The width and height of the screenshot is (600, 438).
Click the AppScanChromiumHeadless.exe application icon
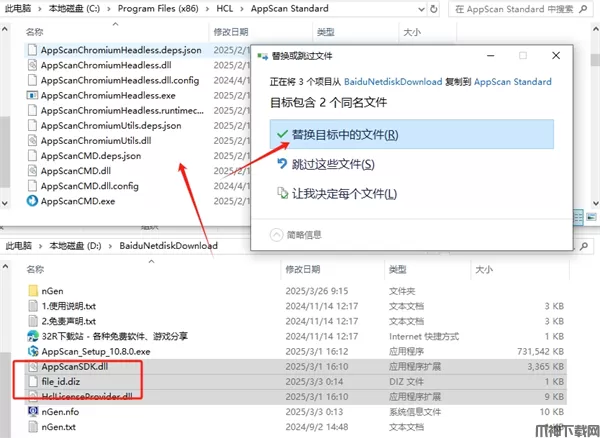32,95
